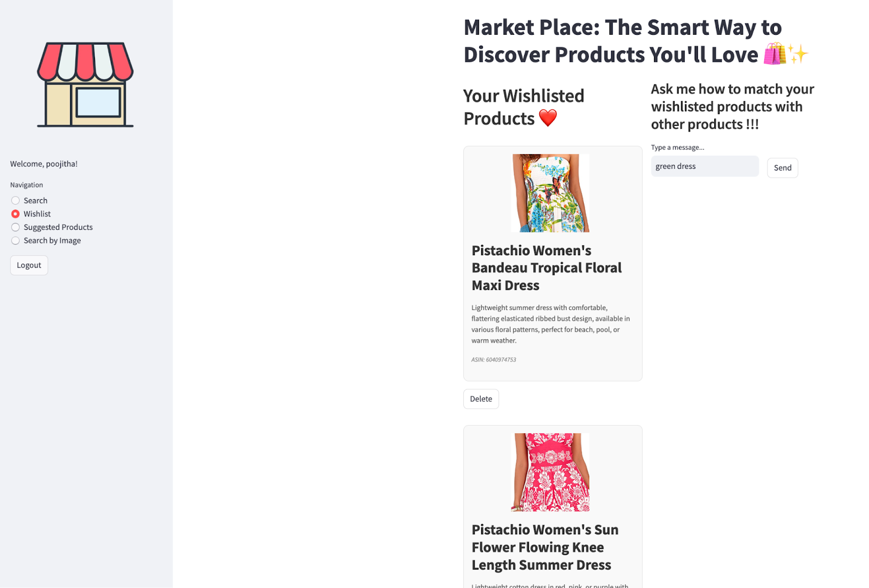This screenshot has height=588, width=869.
Task: Select the Wishlist radio option
Action: point(16,214)
